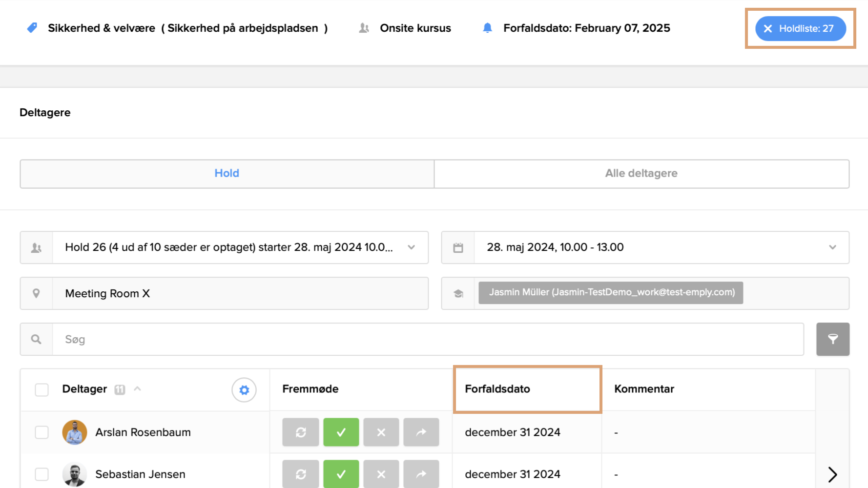Sort by Deltager column arrow
868x488 pixels.
click(138, 389)
